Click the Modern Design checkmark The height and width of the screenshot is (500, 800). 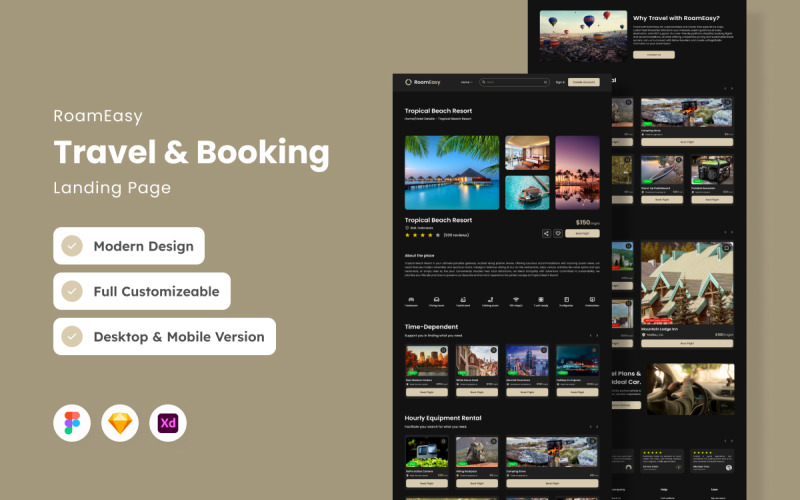click(72, 246)
